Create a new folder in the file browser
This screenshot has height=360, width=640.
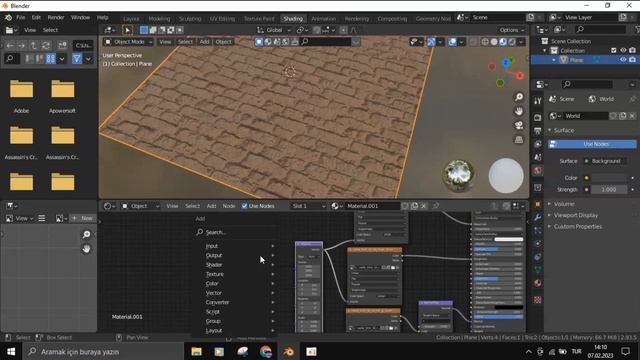tap(62, 45)
